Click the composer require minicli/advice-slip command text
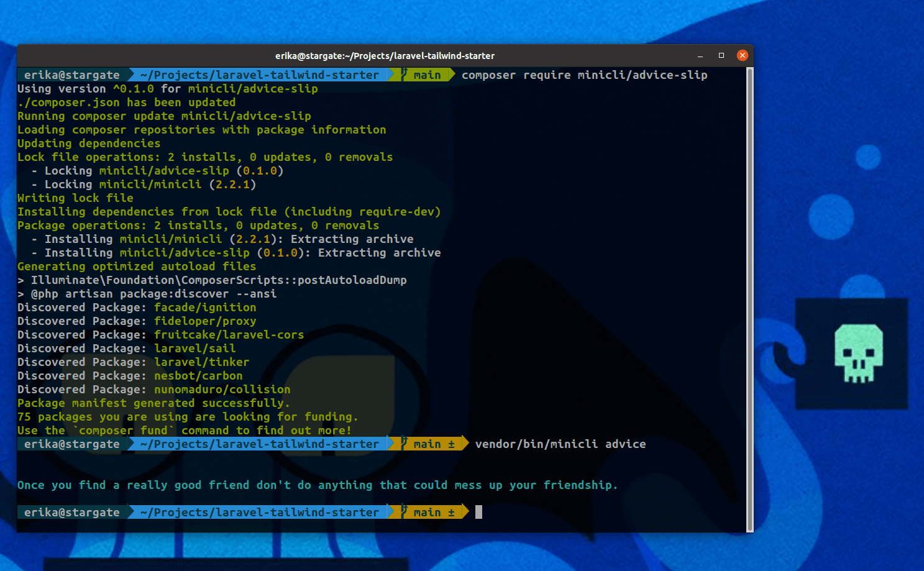Screen dimensions: 924x571 tap(583, 75)
